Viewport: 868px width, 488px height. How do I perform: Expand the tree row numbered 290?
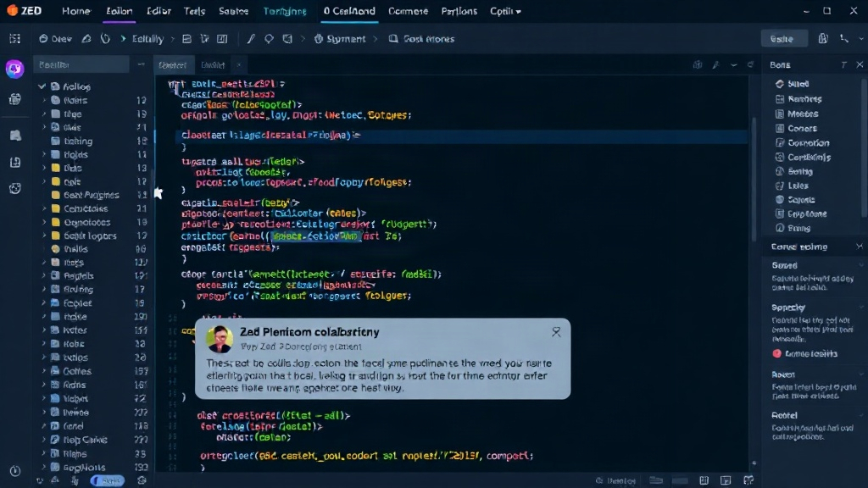44,317
